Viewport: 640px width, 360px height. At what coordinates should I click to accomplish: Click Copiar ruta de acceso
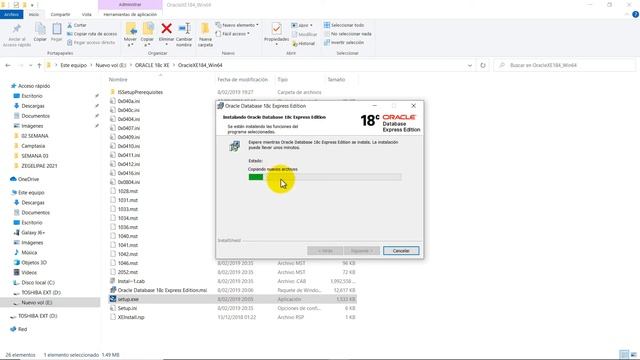92,34
